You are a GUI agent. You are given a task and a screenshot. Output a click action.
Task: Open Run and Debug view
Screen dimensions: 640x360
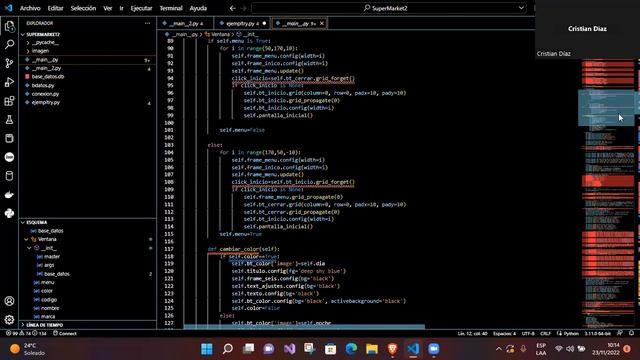[9, 82]
